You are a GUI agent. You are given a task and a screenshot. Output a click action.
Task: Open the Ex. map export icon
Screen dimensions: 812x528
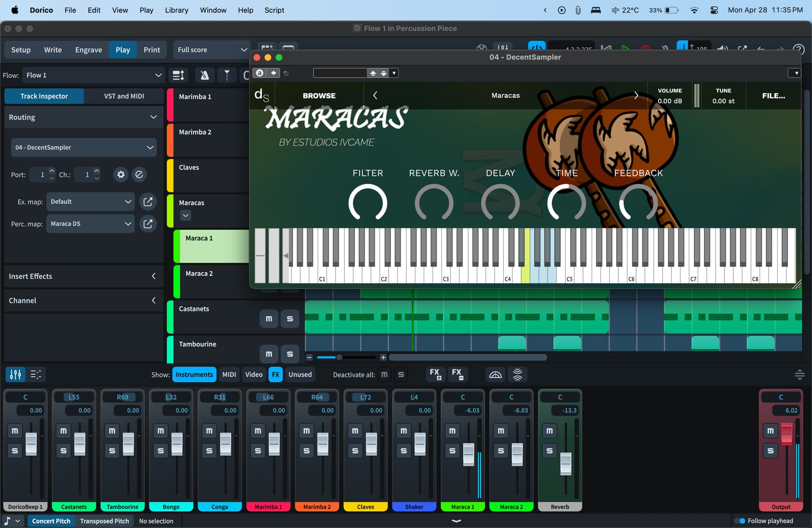point(148,202)
